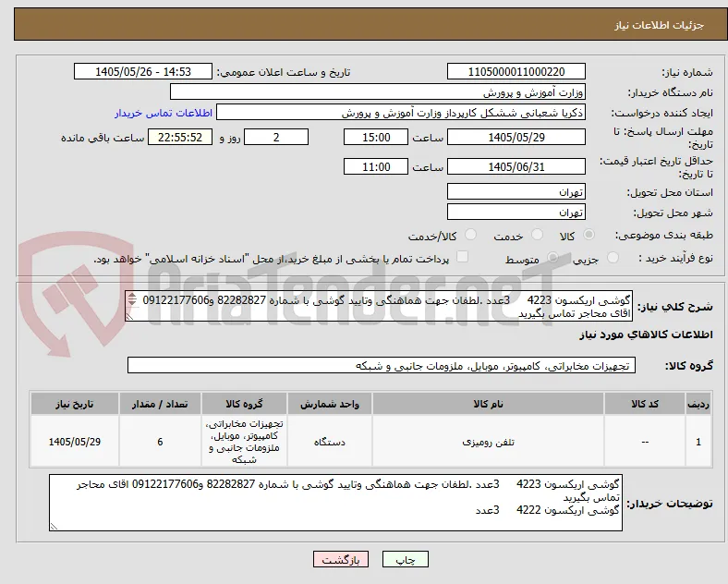Click delivery city field شهر محل تحویل
The width and height of the screenshot is (728, 584).
(x=516, y=212)
